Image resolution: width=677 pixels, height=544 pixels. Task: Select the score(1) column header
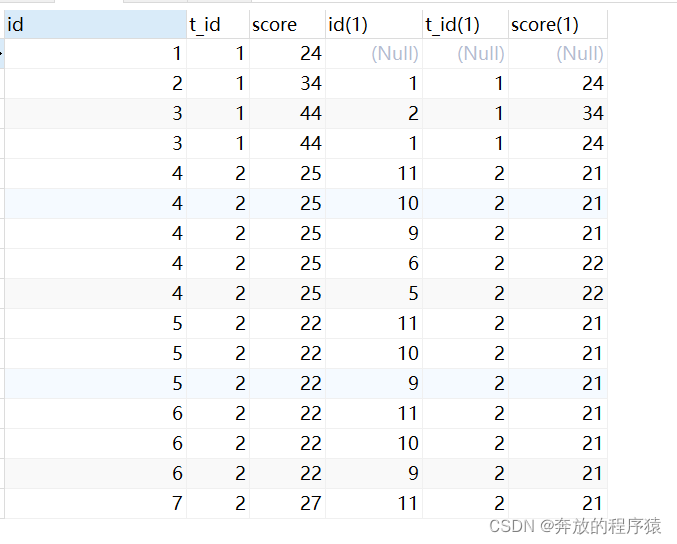pos(557,24)
